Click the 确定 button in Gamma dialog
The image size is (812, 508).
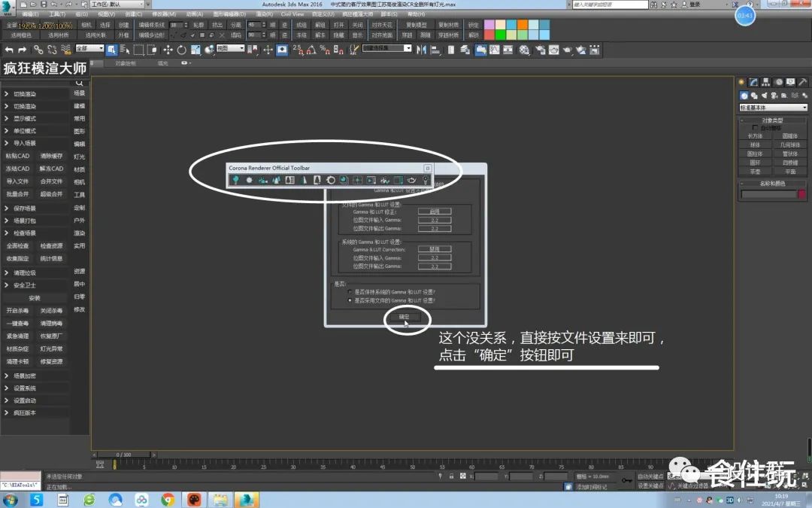(x=404, y=317)
